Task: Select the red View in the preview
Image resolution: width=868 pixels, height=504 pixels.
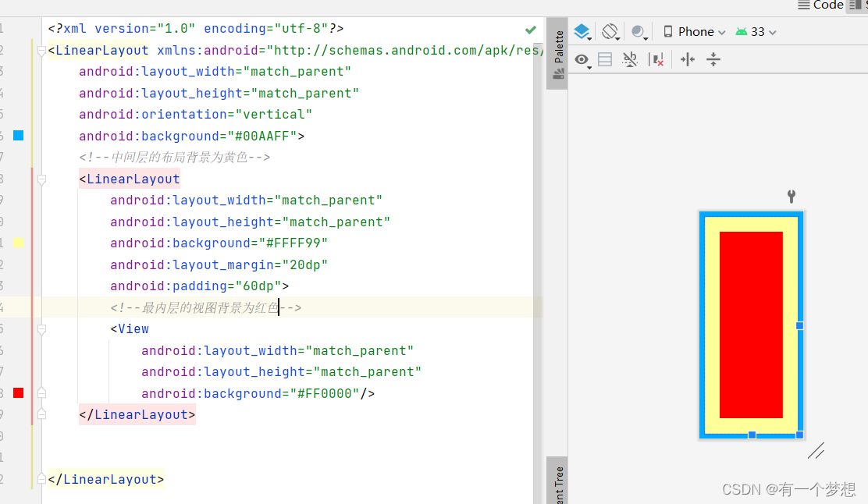Action: tap(751, 325)
